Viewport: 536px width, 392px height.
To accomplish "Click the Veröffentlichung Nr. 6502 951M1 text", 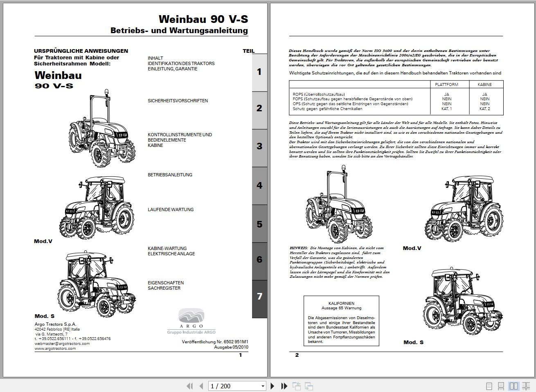I will [215, 342].
